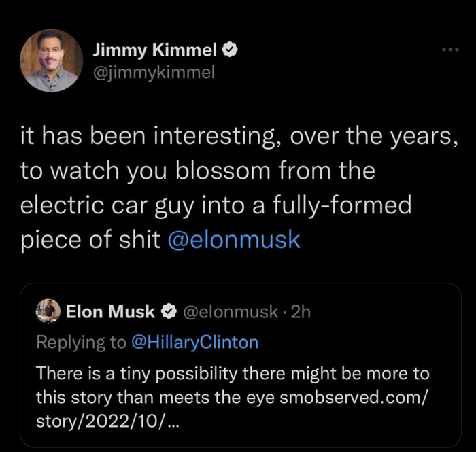Open the three-dot more options menu
Screen dimensions: 476x452
point(450,50)
